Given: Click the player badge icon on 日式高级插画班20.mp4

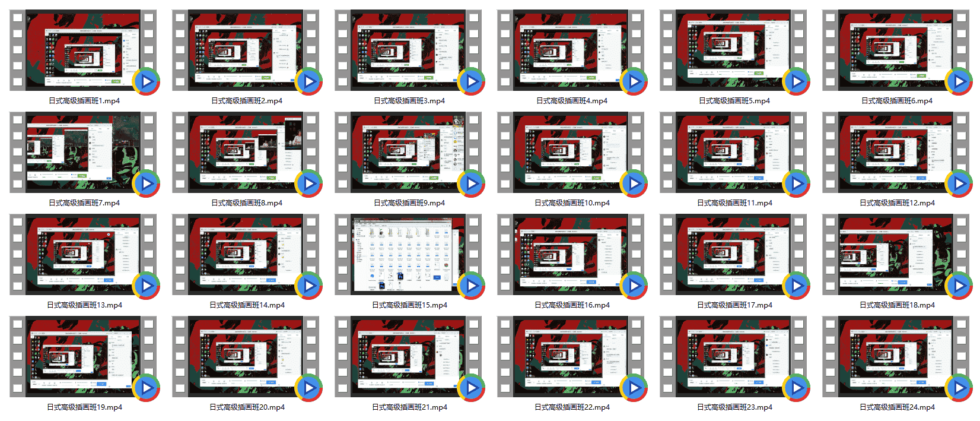Looking at the screenshot, I should 308,388.
